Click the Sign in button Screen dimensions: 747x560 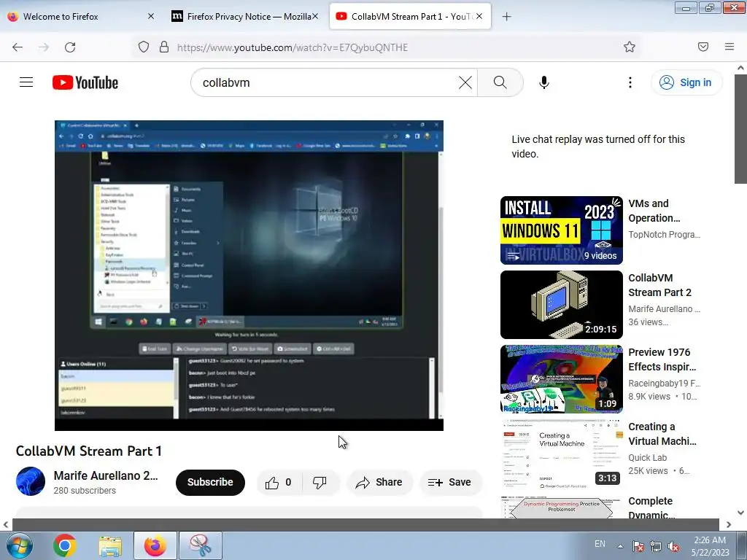[686, 82]
